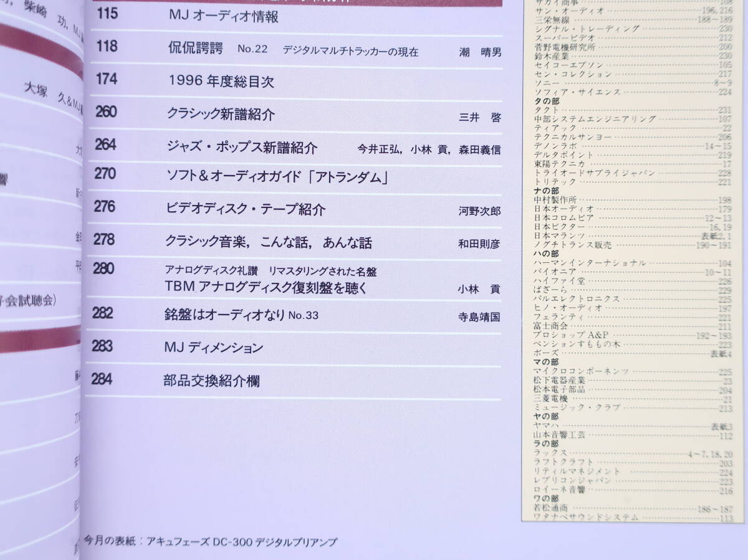The width and height of the screenshot is (748, 560).
Task: Click '部品交換紹介欄' at page 284
Action: [212, 381]
